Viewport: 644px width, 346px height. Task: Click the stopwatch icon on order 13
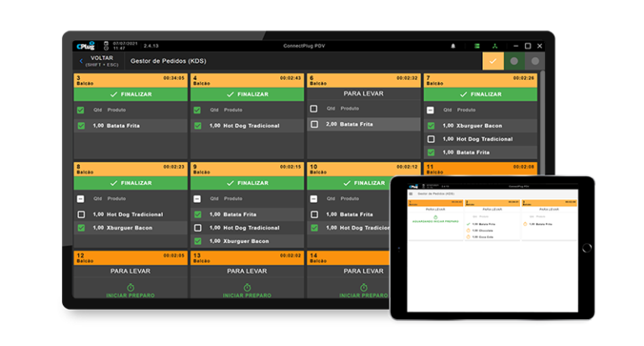click(x=247, y=287)
